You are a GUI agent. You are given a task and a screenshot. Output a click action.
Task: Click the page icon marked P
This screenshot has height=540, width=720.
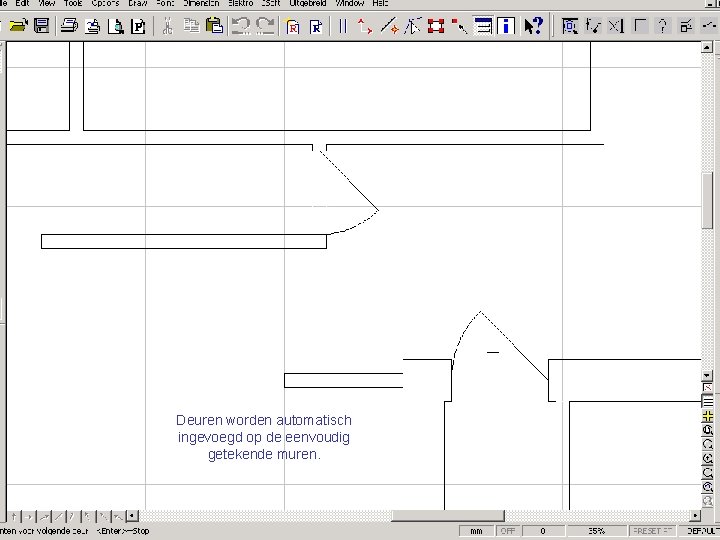click(x=138, y=25)
